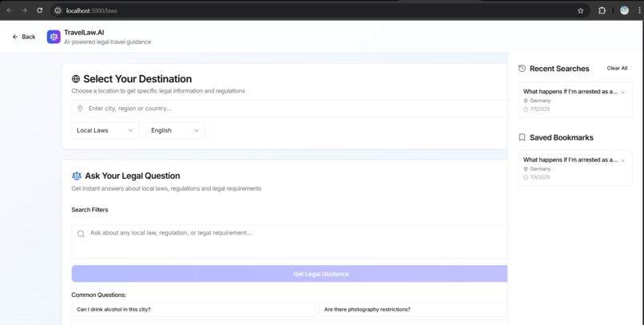Click the scales icon beside Ask Your Legal Question
644x325 pixels.
point(77,176)
